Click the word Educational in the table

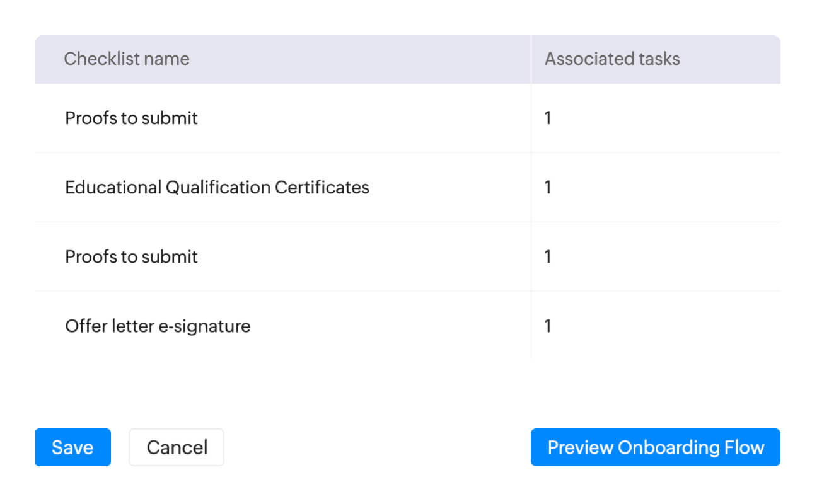click(113, 188)
